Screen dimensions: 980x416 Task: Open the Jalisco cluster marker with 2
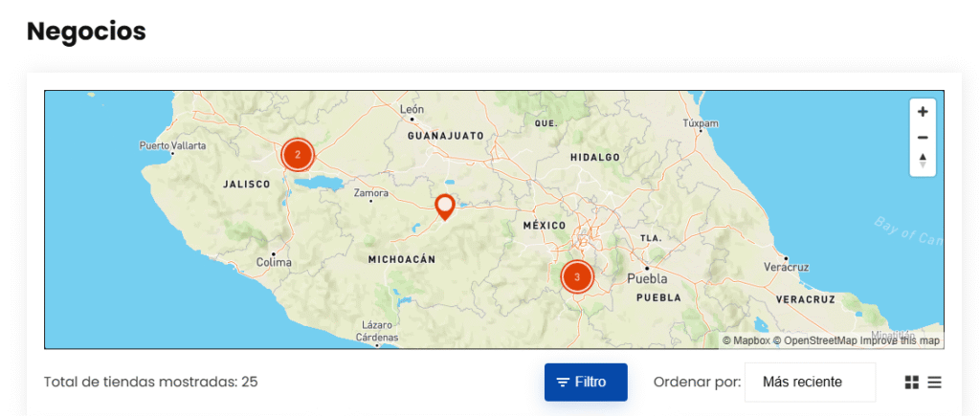pos(298,154)
